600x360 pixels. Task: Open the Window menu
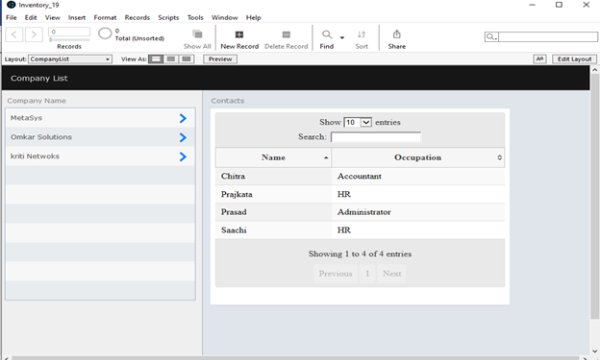tap(225, 18)
